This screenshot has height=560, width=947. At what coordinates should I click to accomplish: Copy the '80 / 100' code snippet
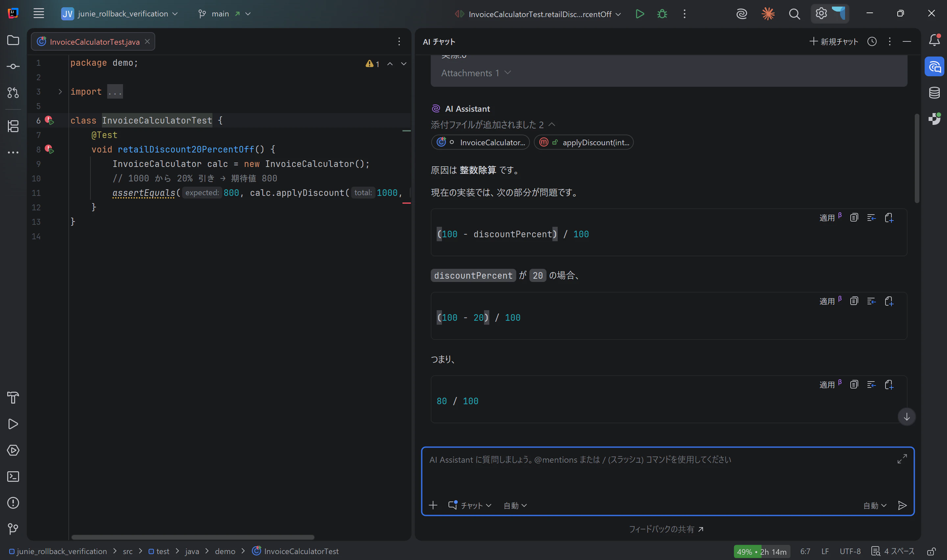point(854,385)
